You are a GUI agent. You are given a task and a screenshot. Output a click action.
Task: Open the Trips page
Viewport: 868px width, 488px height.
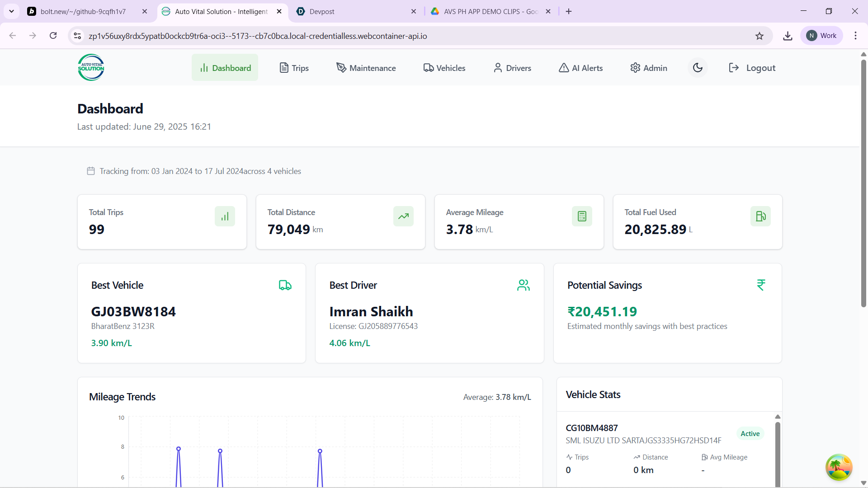click(x=294, y=68)
